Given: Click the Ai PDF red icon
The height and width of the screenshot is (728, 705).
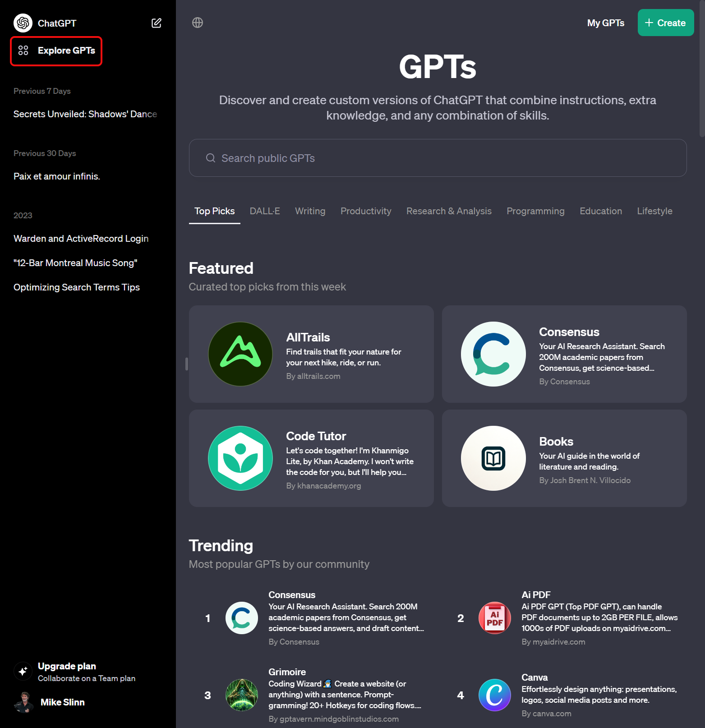Looking at the screenshot, I should click(494, 618).
